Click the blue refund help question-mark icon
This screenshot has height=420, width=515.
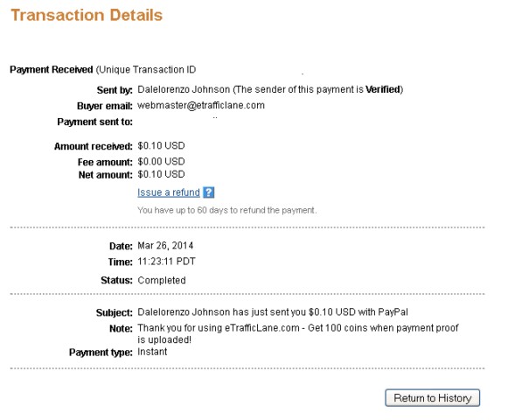click(x=209, y=192)
